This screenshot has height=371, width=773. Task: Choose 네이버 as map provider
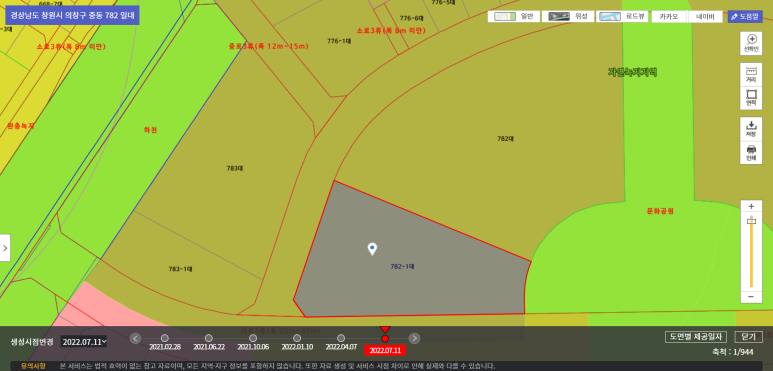point(705,16)
